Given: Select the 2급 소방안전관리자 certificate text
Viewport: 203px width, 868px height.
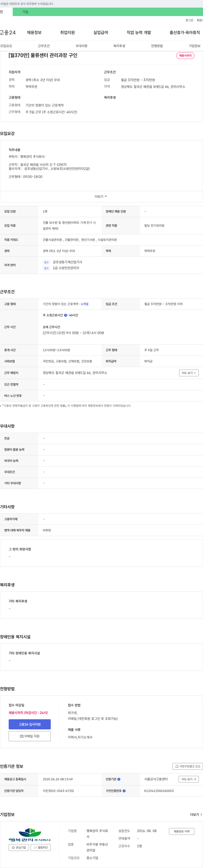Looking at the screenshot, I should tap(66, 268).
